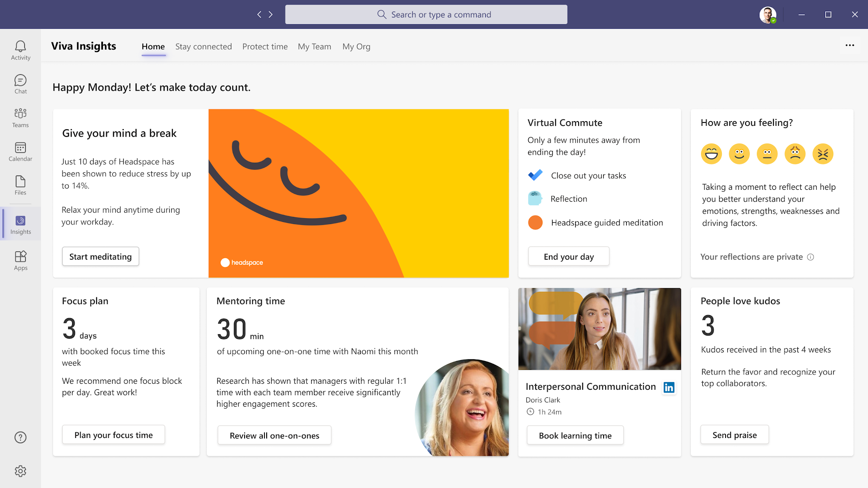The image size is (868, 488).
Task: Open the My Team tab
Action: pyautogui.click(x=314, y=47)
